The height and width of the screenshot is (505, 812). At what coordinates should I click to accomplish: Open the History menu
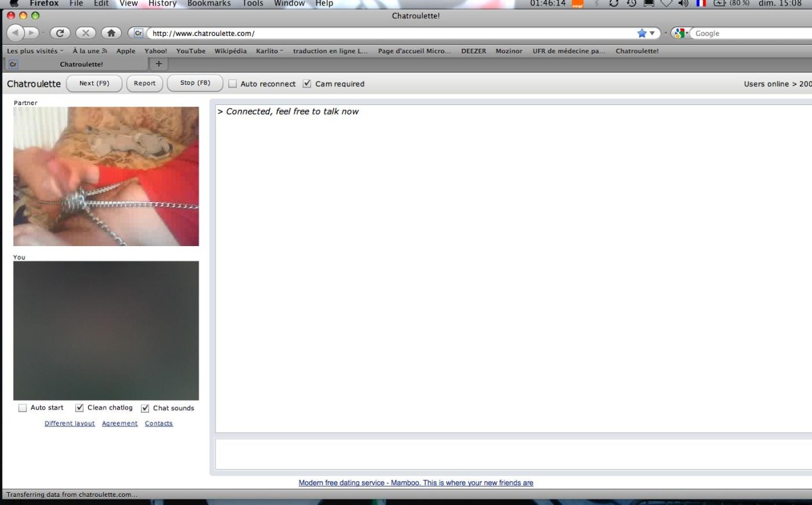coord(163,3)
